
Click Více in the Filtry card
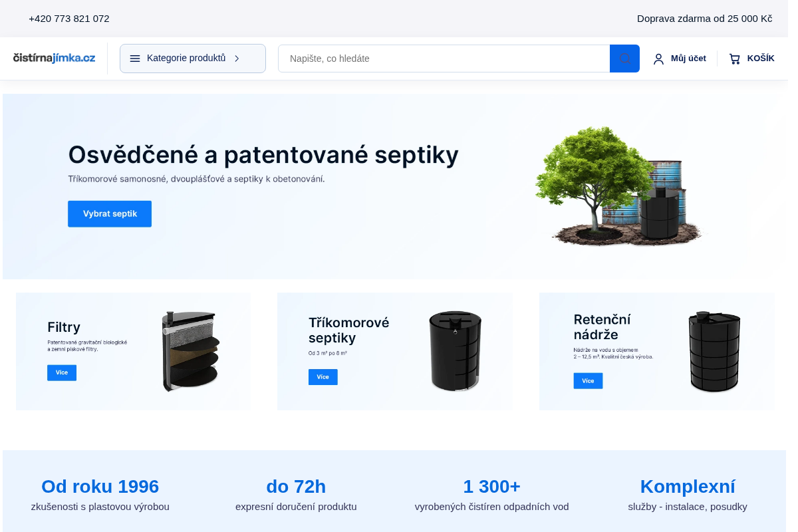pos(62,372)
